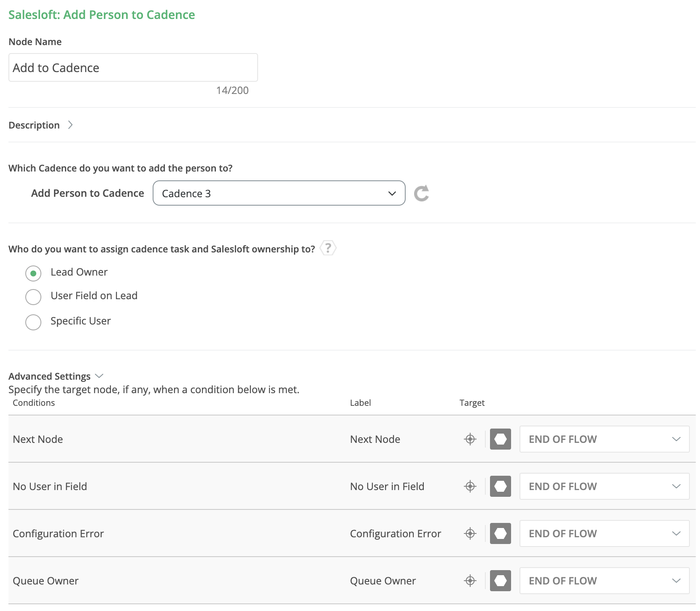Click the hexagon end icon for Next Node
The height and width of the screenshot is (611, 700).
[x=501, y=439]
